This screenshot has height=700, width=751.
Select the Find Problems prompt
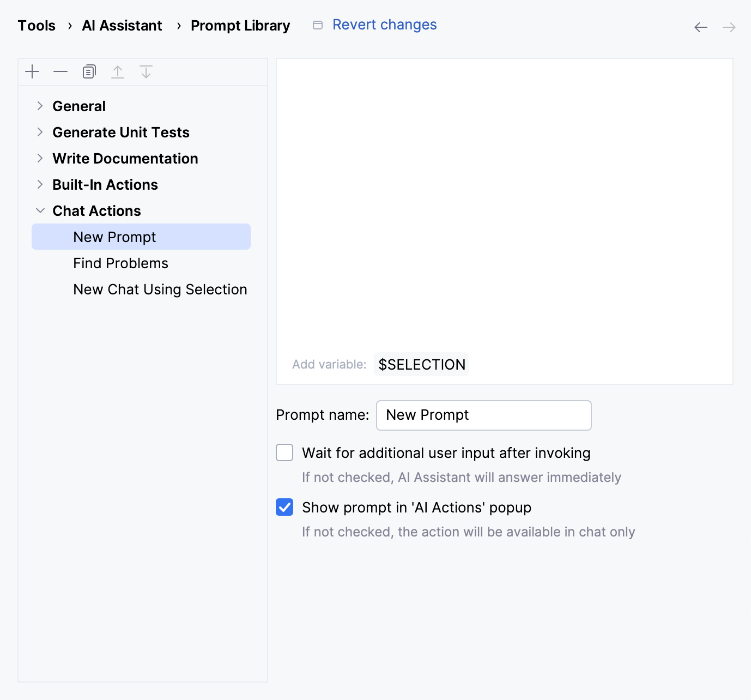[x=120, y=263]
